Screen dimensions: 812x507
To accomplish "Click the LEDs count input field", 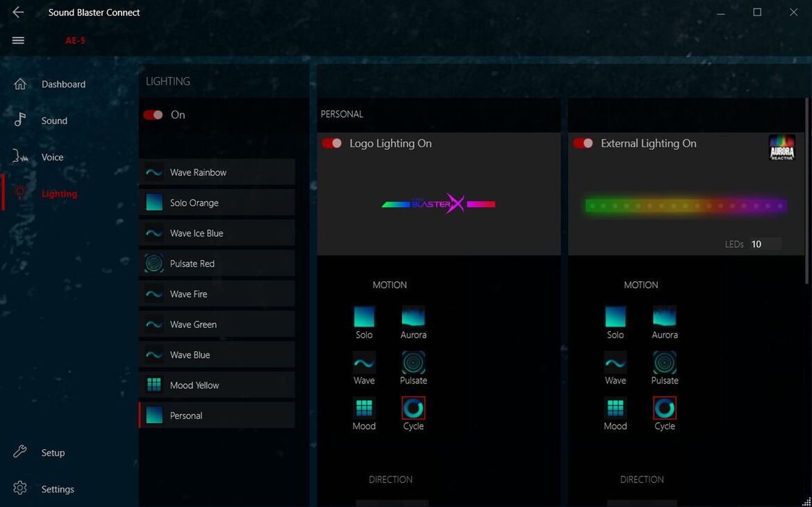I will point(765,244).
